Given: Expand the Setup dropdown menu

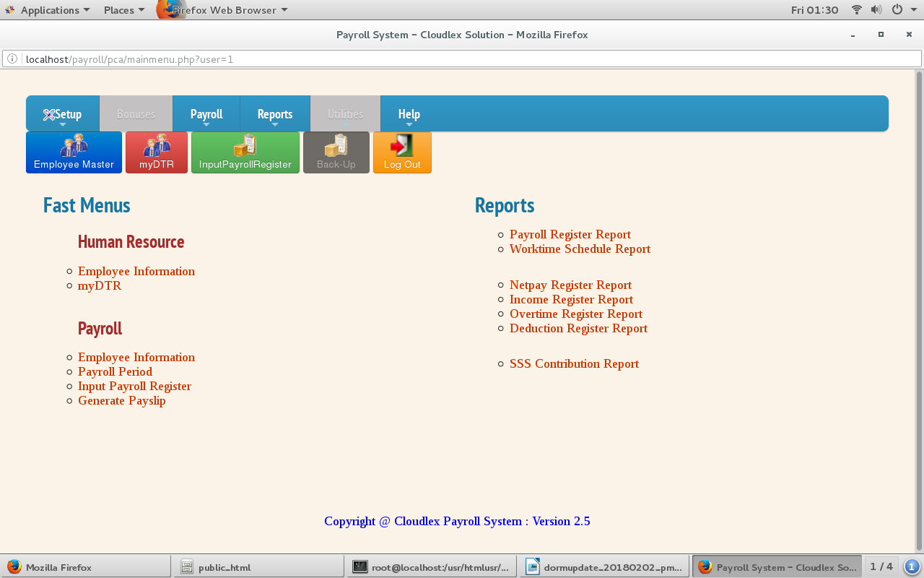Looking at the screenshot, I should 63,114.
